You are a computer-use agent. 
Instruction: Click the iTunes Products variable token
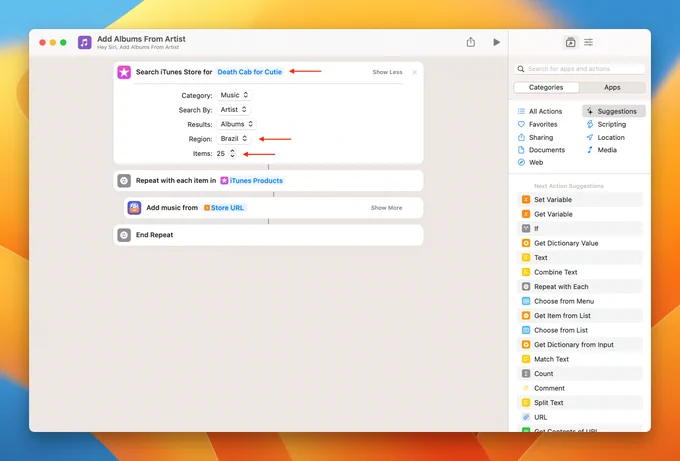pyautogui.click(x=252, y=180)
